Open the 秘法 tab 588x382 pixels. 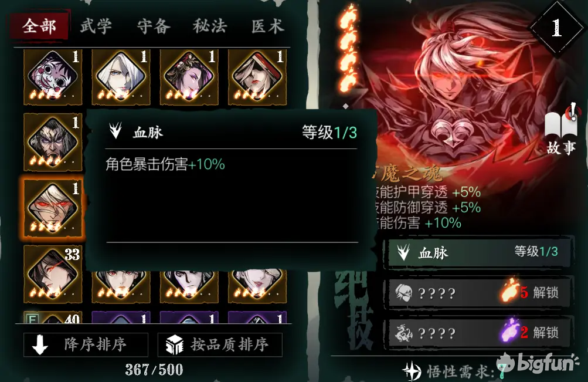(210, 26)
